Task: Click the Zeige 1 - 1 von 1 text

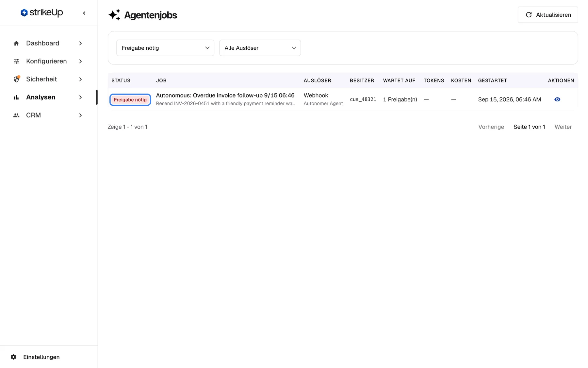Action: 127,127
